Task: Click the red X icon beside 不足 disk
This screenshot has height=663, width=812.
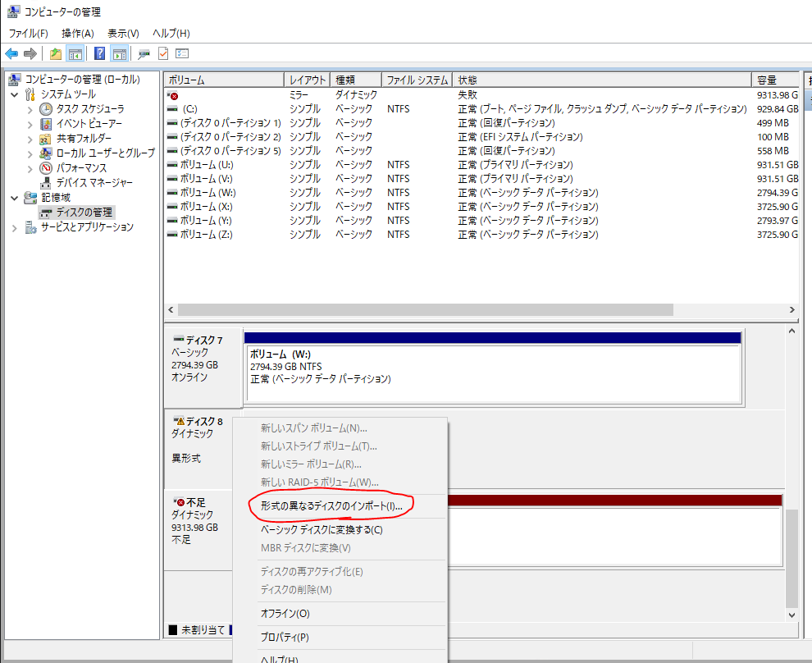Action: 179,502
